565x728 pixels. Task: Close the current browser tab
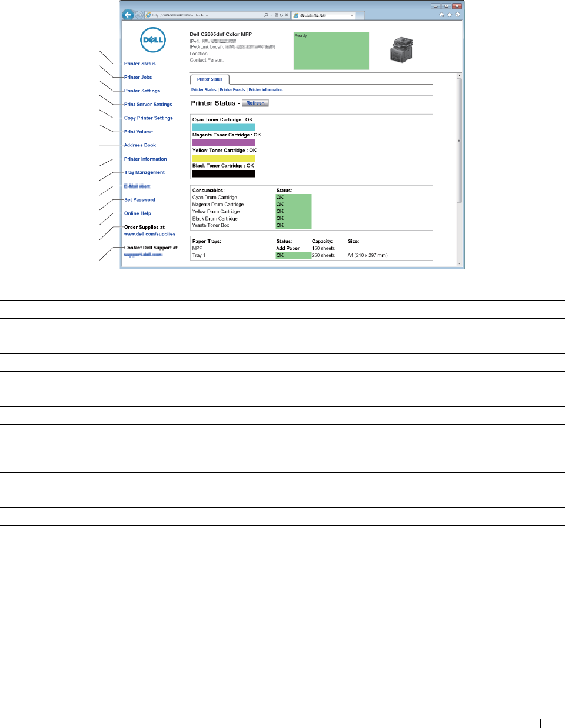[352, 16]
